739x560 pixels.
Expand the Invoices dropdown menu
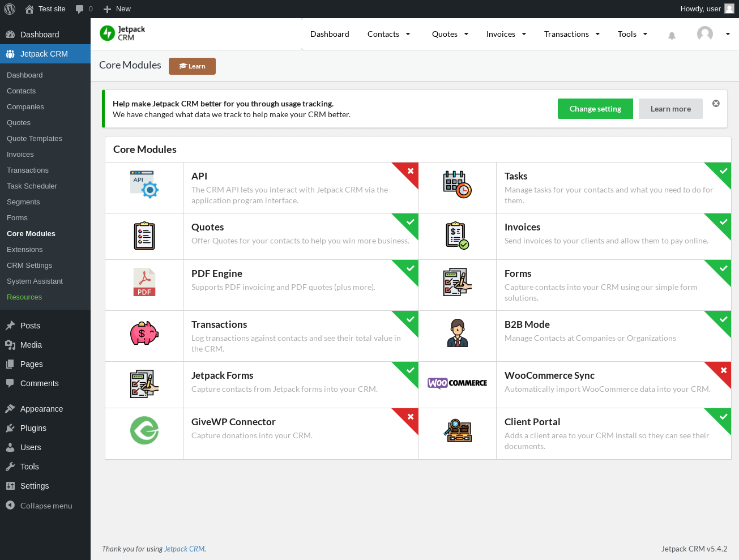(x=506, y=34)
